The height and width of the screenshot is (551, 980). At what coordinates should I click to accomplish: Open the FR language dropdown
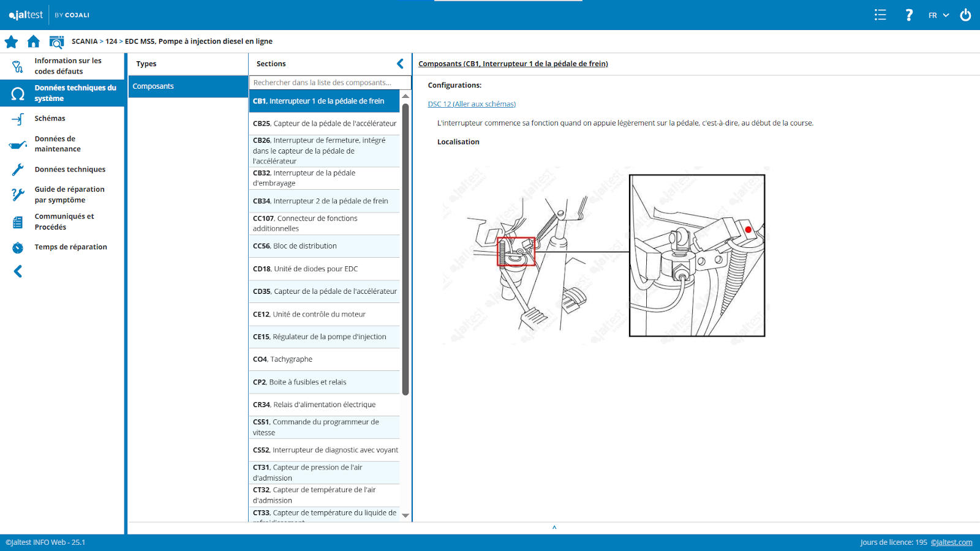(938, 15)
